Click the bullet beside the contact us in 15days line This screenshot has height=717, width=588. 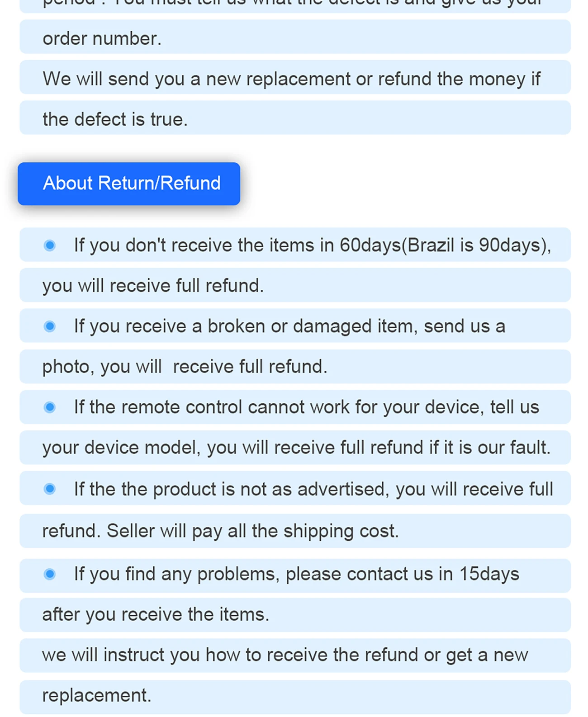coord(50,574)
